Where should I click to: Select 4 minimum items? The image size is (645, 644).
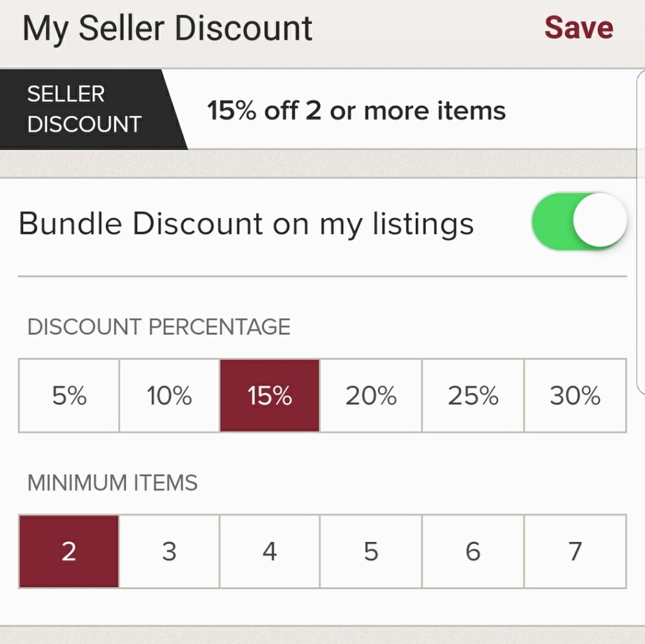click(270, 552)
